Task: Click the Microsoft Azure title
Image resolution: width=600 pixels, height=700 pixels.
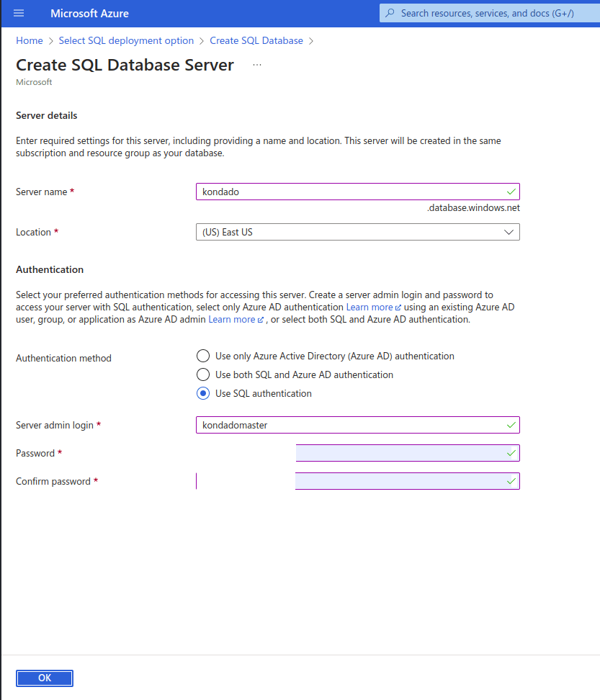Action: [x=89, y=14]
